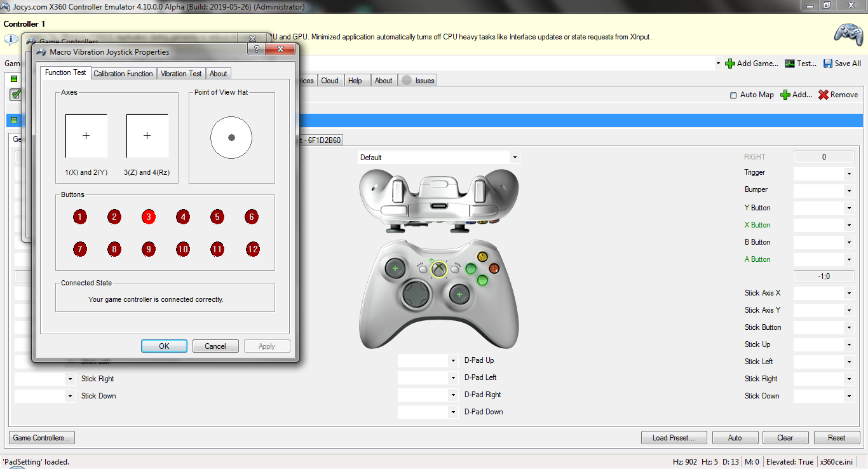
Task: Click the question mark help button in Joystick Properties
Action: pyautogui.click(x=256, y=50)
